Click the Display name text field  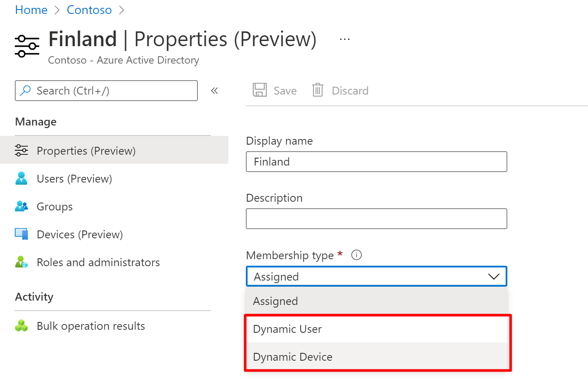tap(376, 162)
